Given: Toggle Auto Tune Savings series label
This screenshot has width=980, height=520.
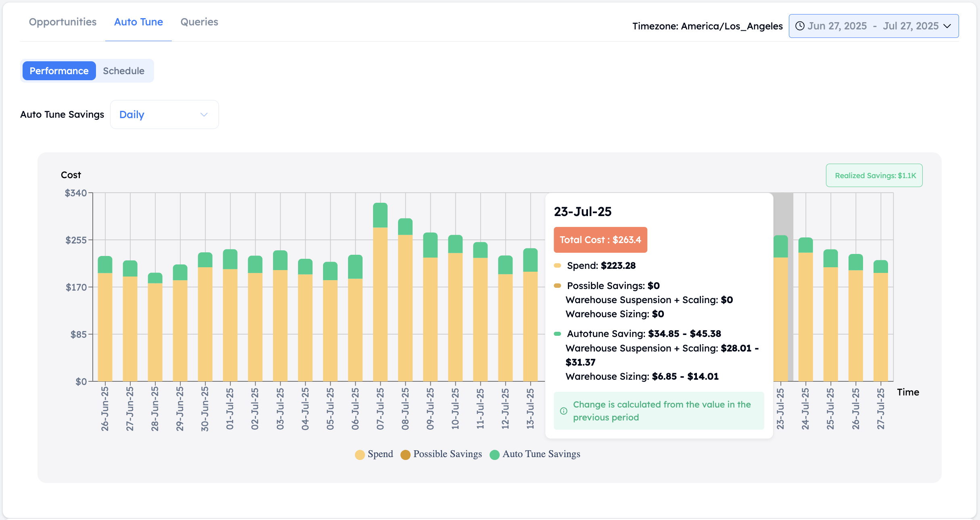Looking at the screenshot, I should coord(541,454).
